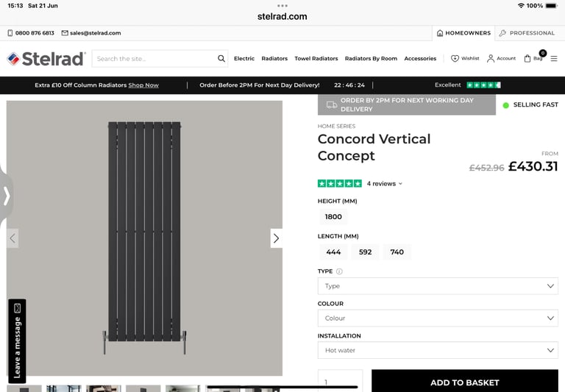The image size is (565, 392).
Task: Select length 740 mm option
Action: click(397, 252)
